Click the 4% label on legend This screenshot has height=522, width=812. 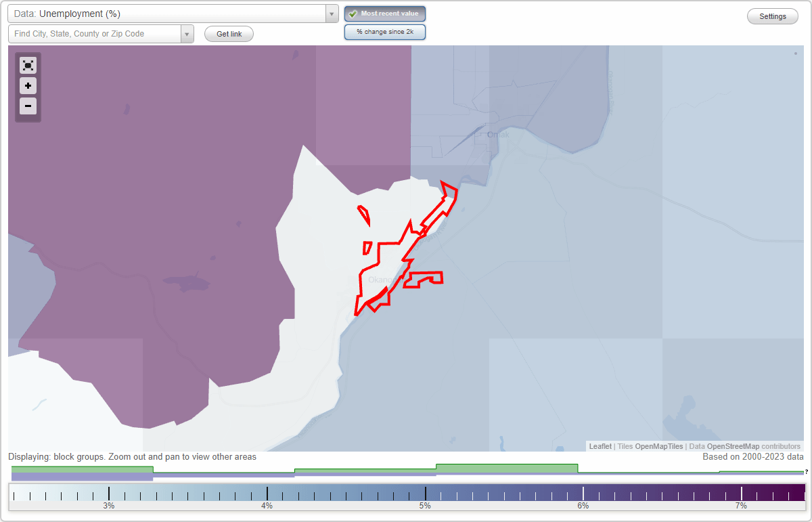point(267,506)
